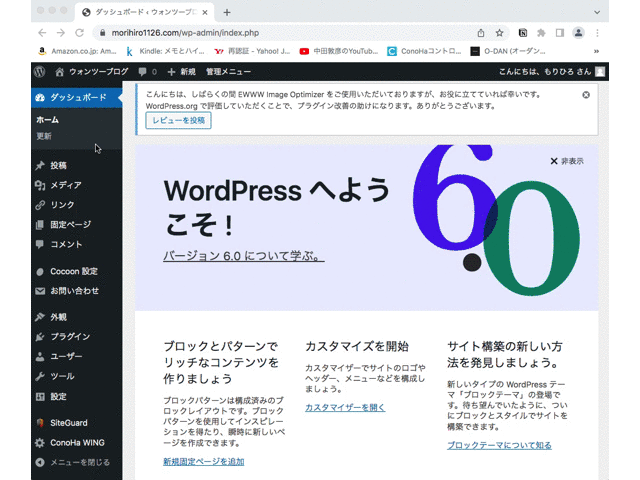Open 外観 brush icon in sidebar
Viewport: 640px width, 480px height.
pos(40,317)
